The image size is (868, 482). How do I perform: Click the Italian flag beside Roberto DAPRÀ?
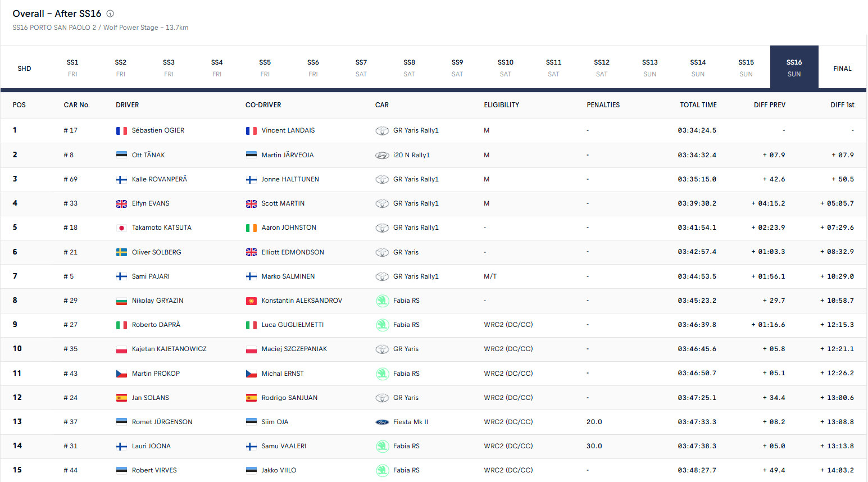coord(121,325)
